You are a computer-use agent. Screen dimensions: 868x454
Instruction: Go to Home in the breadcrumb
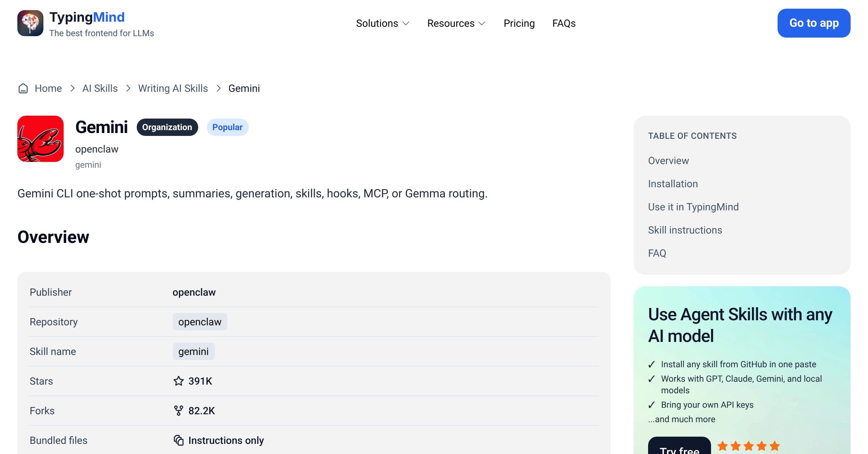48,88
